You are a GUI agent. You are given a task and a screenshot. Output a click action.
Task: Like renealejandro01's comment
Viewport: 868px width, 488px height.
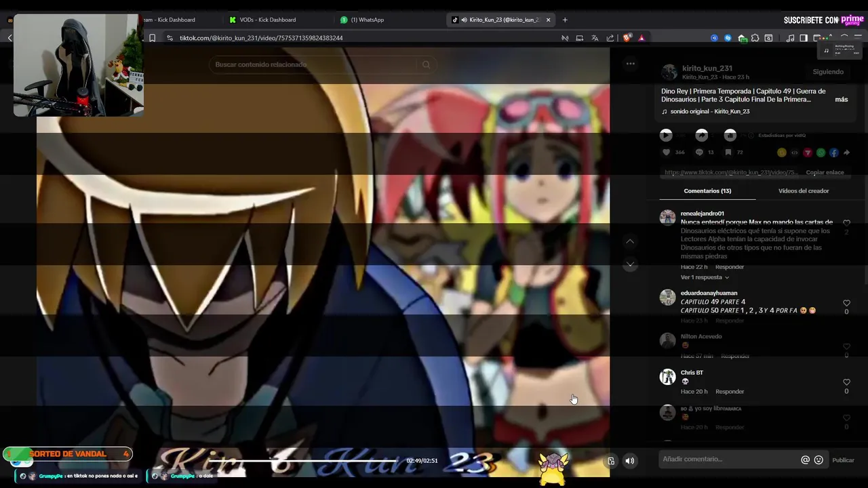coord(846,223)
